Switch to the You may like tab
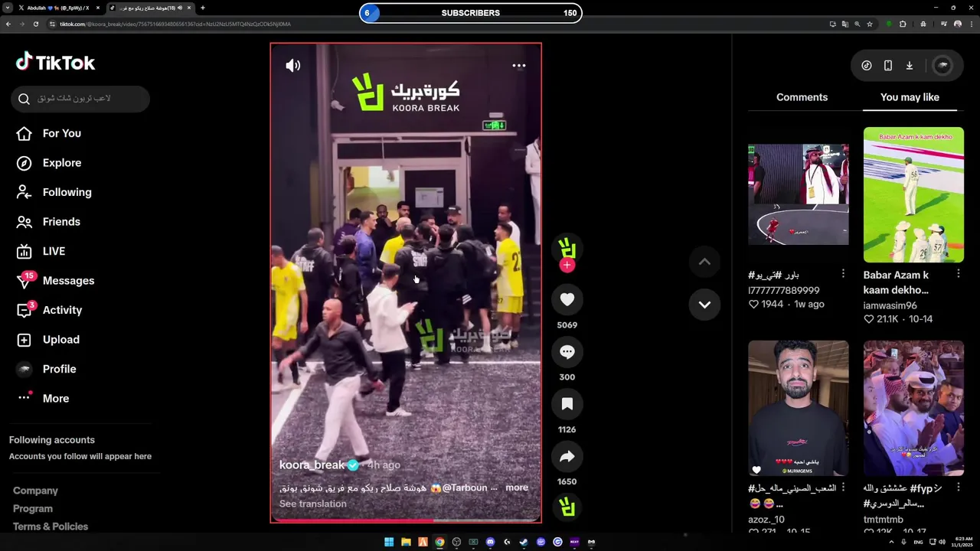The width and height of the screenshot is (980, 551). tap(910, 97)
